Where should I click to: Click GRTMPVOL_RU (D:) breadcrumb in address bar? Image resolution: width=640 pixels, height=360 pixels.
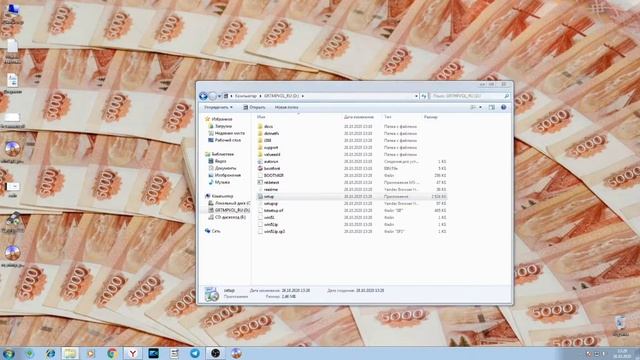point(281,96)
